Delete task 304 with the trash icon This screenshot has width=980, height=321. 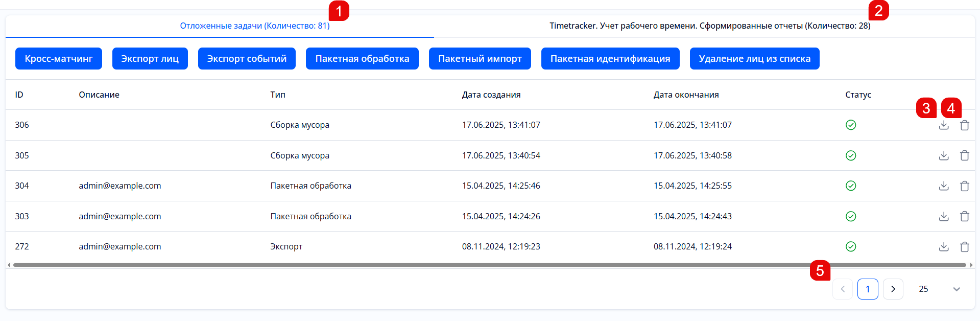coord(965,186)
